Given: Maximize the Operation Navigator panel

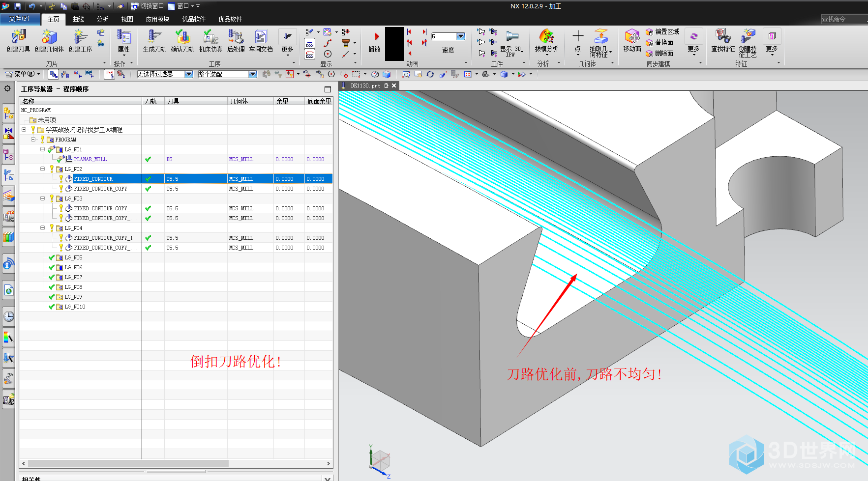Looking at the screenshot, I should (328, 89).
